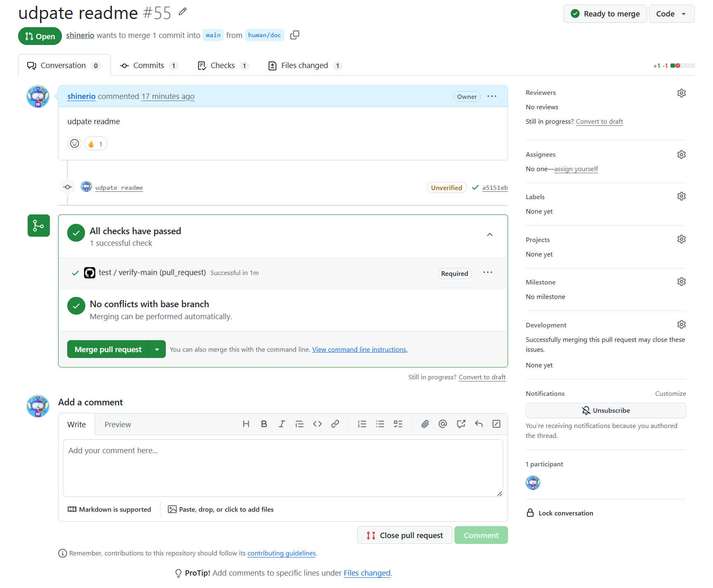Open the merge method dropdown arrow

coord(157,349)
